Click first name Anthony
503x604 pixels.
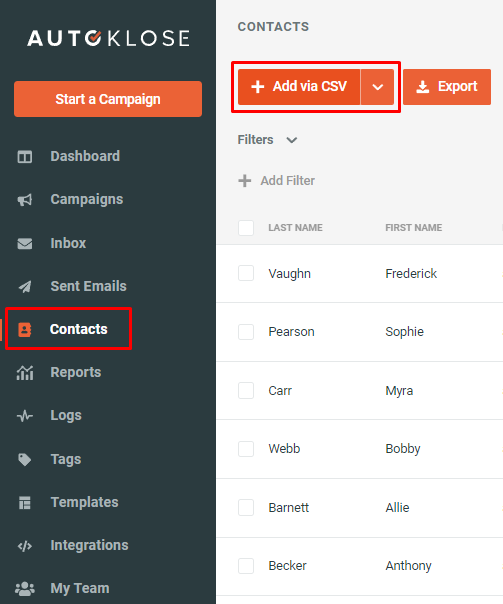pos(408,566)
